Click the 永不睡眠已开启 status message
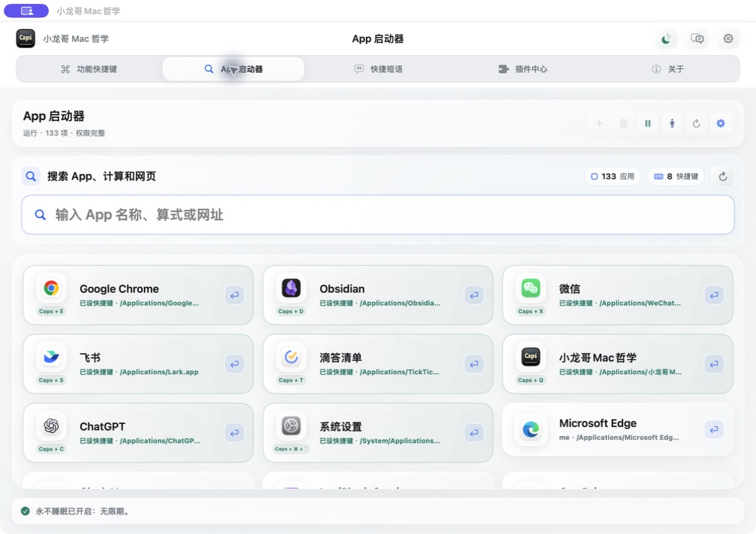The image size is (756, 534). (x=82, y=511)
